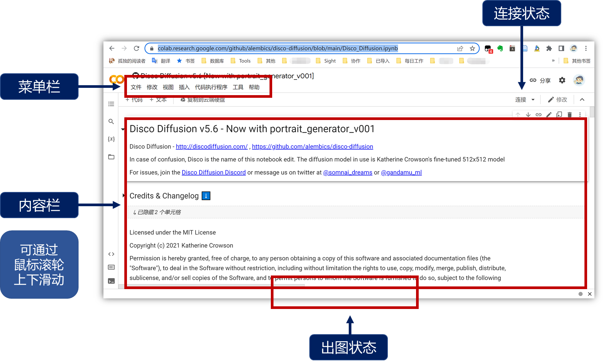
Task: Click the browser address bar URL
Action: click(x=278, y=48)
